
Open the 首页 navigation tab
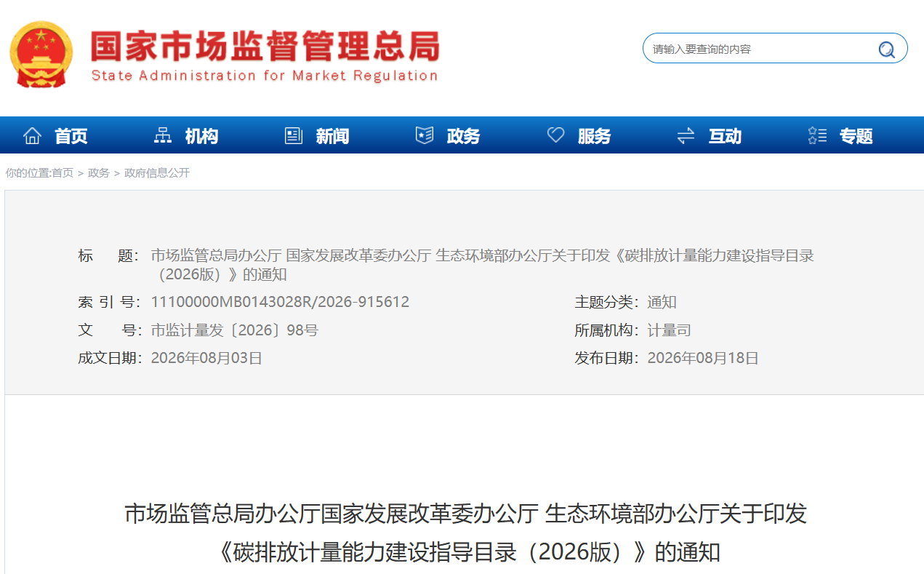tap(71, 136)
